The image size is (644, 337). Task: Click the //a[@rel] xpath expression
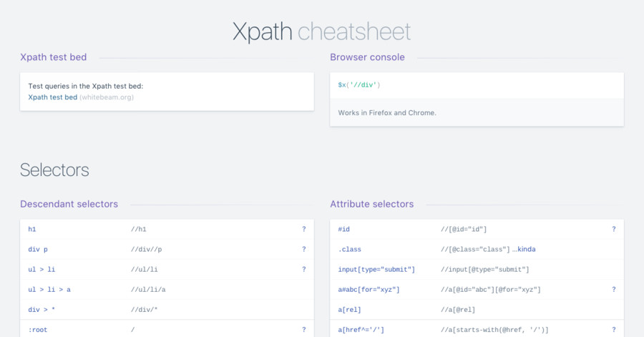(458, 310)
